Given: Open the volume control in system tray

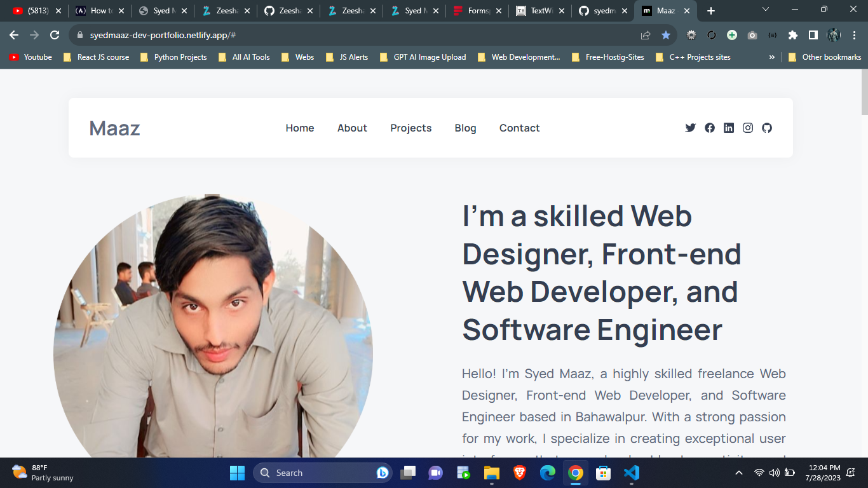Looking at the screenshot, I should [774, 473].
